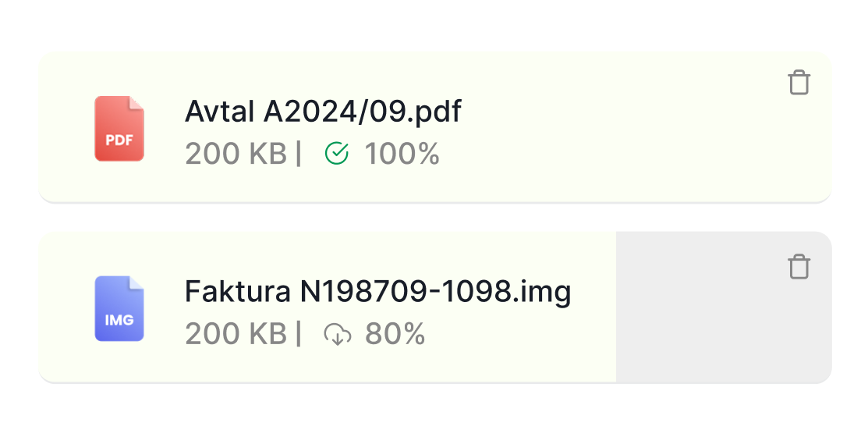Click the separator bar after PDF size
This screenshot has width=868, height=437.
point(298,155)
